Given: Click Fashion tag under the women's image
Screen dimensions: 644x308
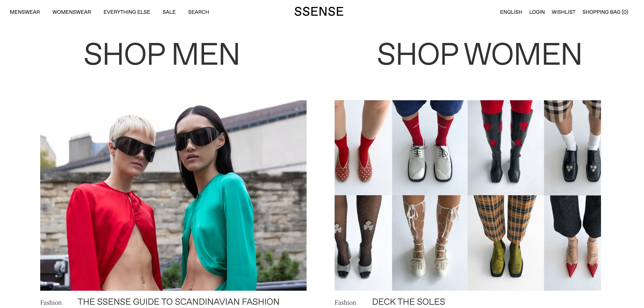Looking at the screenshot, I should 345,302.
